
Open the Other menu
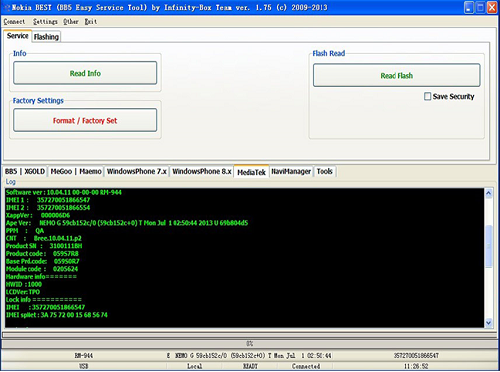click(71, 22)
